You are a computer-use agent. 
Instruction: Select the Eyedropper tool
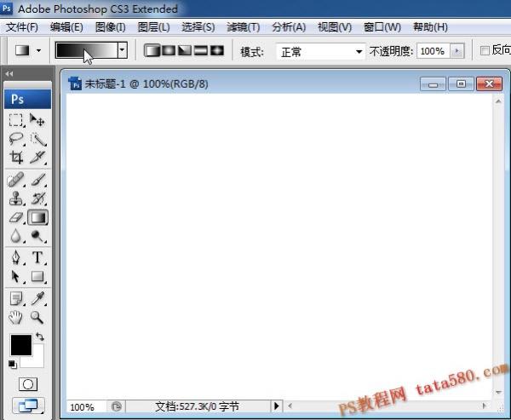(37, 298)
